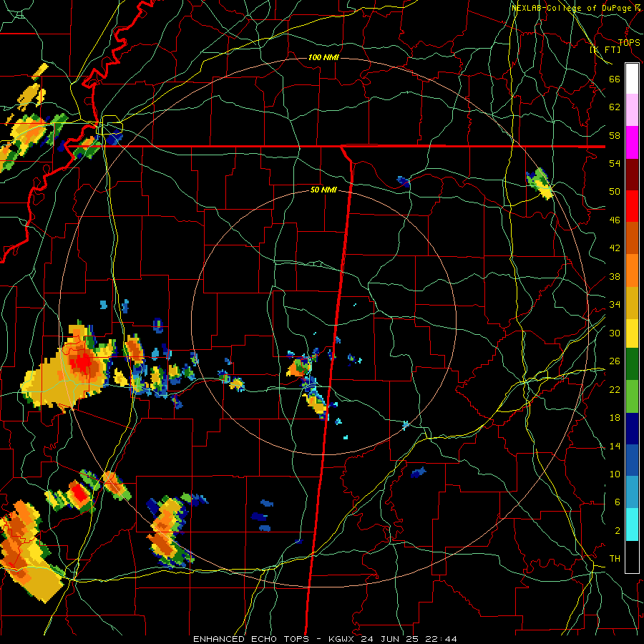Click the legend value '2'
The width and height of the screenshot is (644, 644).
click(x=618, y=531)
